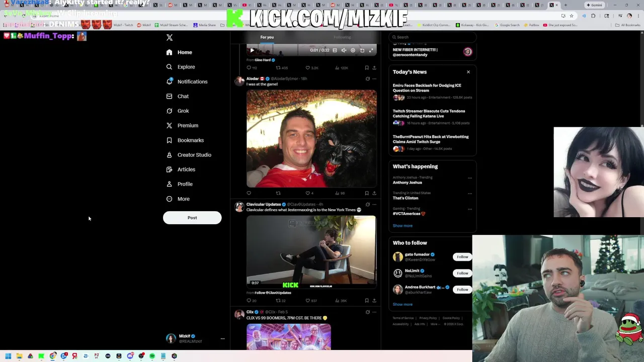Like the Clavicular post with 837 likes
Viewport: 644px width, 362px height.
[311, 301]
